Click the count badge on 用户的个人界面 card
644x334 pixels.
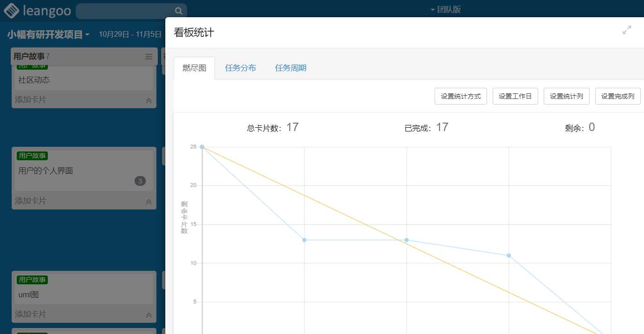point(140,181)
